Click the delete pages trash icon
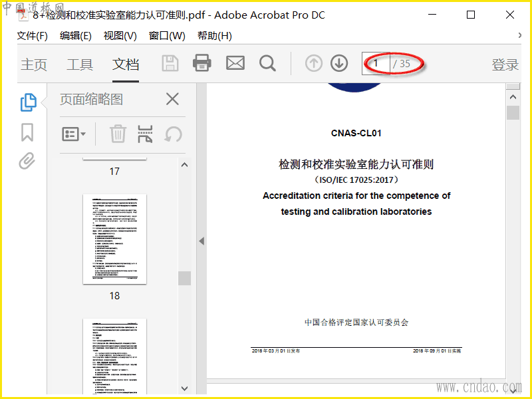 (x=118, y=134)
